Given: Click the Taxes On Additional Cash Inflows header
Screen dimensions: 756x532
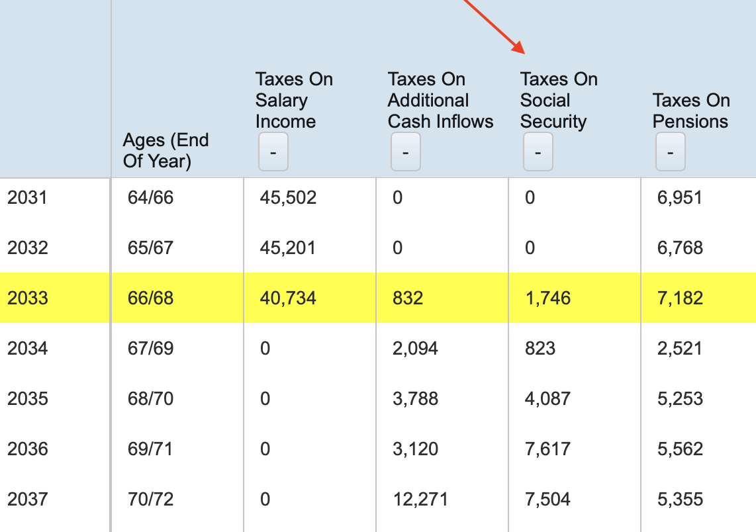Looking at the screenshot, I should tap(440, 100).
